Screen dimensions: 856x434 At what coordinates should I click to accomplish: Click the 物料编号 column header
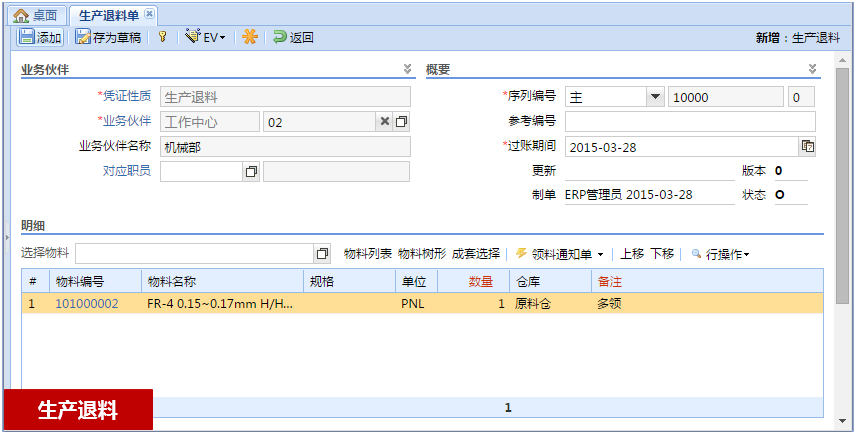[x=96, y=282]
